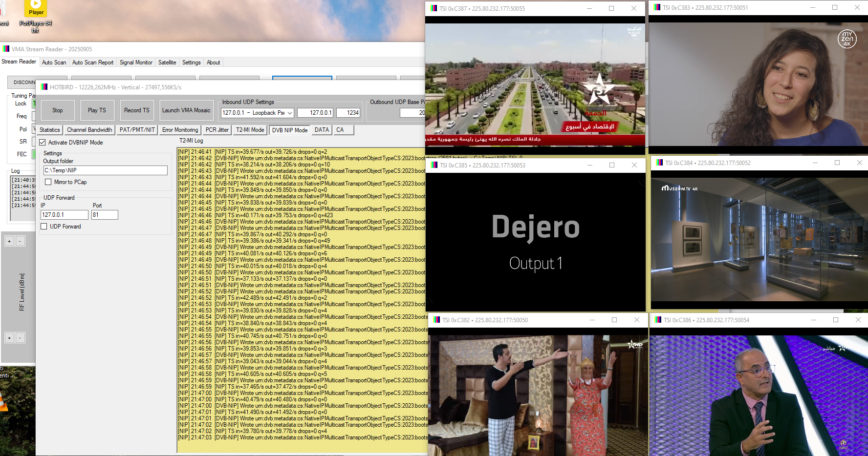868x456 pixels.
Task: Switch to DATA tab
Action: tap(322, 130)
